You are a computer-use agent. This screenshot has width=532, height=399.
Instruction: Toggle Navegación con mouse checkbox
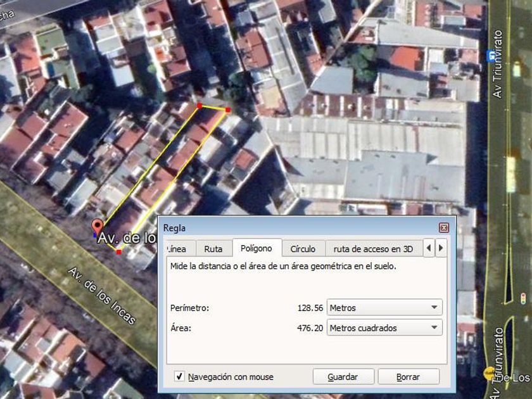coord(179,376)
